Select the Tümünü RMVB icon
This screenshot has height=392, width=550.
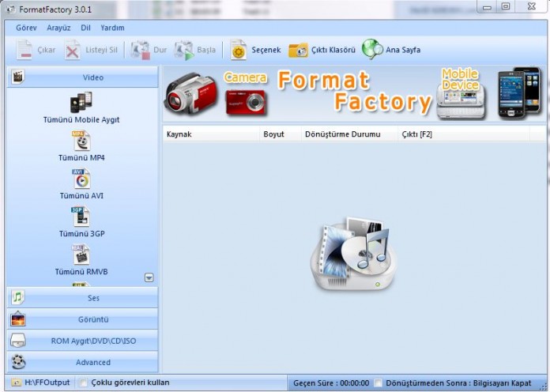coord(81,255)
